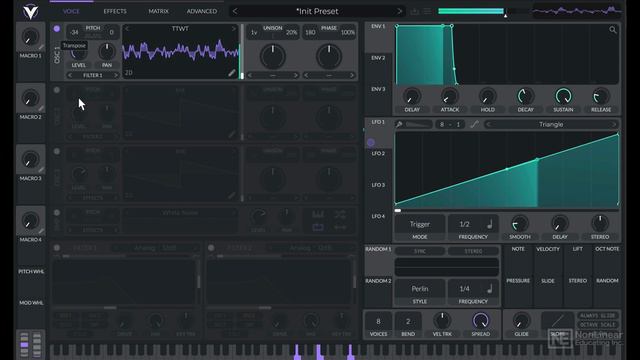Open the hamburger menu icon in the top bar
This screenshot has width=640, height=360.
[427, 11]
